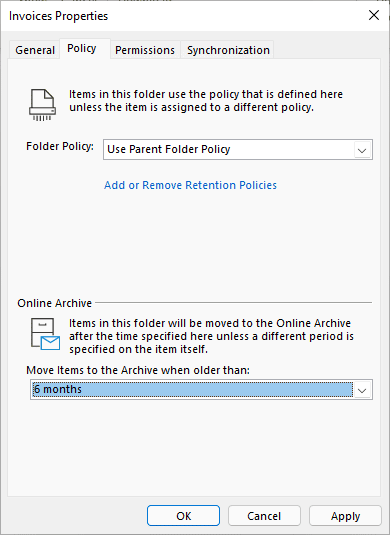Click the Cancel button
This screenshot has height=535, width=390.
pos(264,516)
